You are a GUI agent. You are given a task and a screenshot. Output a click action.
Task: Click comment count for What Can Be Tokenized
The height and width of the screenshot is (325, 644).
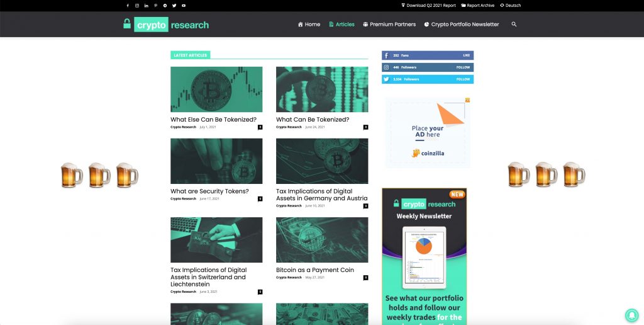click(365, 127)
